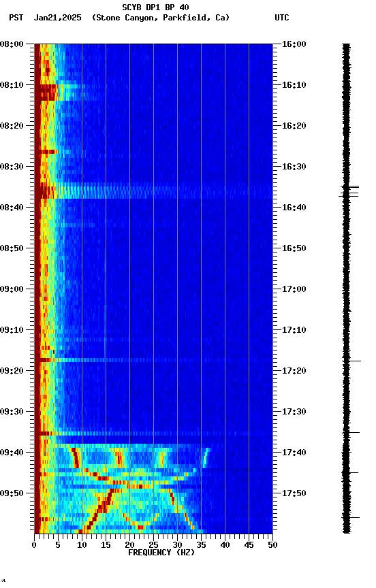This screenshot has width=376, height=588.
Task: Click the '09:30' PST time label
Action: [x=12, y=412]
